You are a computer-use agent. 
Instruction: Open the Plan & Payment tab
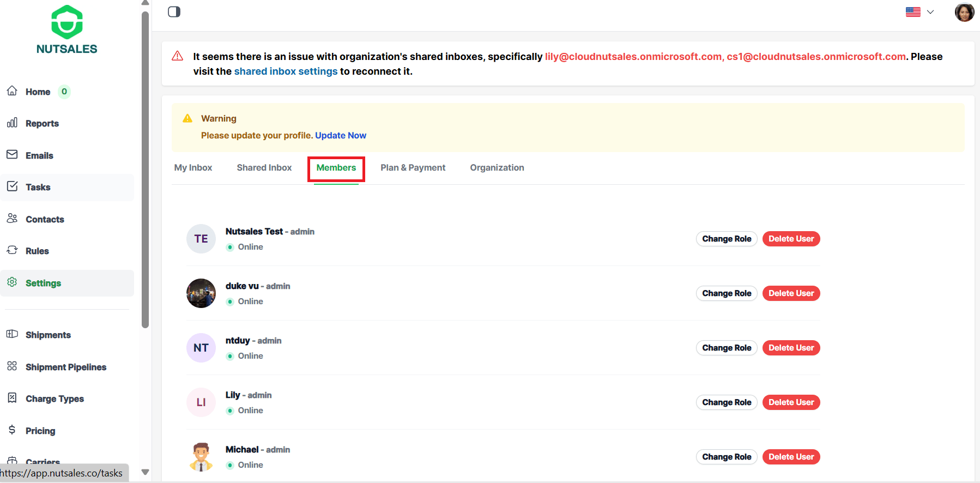pyautogui.click(x=413, y=168)
